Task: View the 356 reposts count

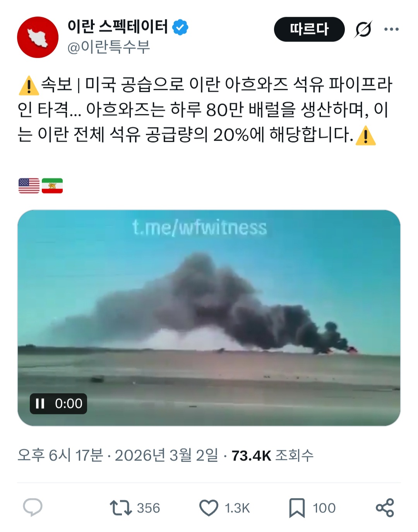Action: point(148,508)
